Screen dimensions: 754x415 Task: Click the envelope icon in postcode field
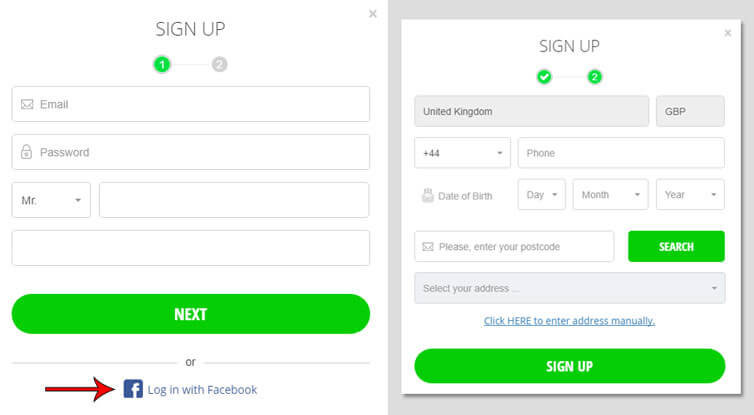(x=428, y=246)
